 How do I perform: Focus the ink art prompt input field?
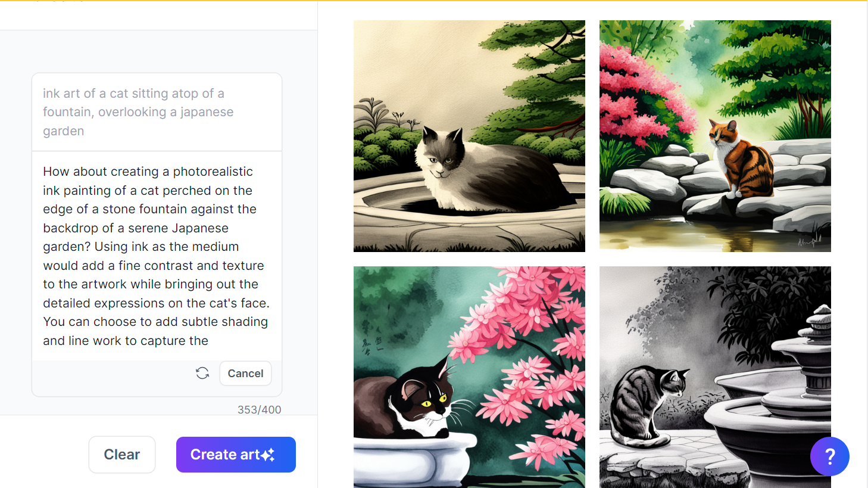point(157,112)
